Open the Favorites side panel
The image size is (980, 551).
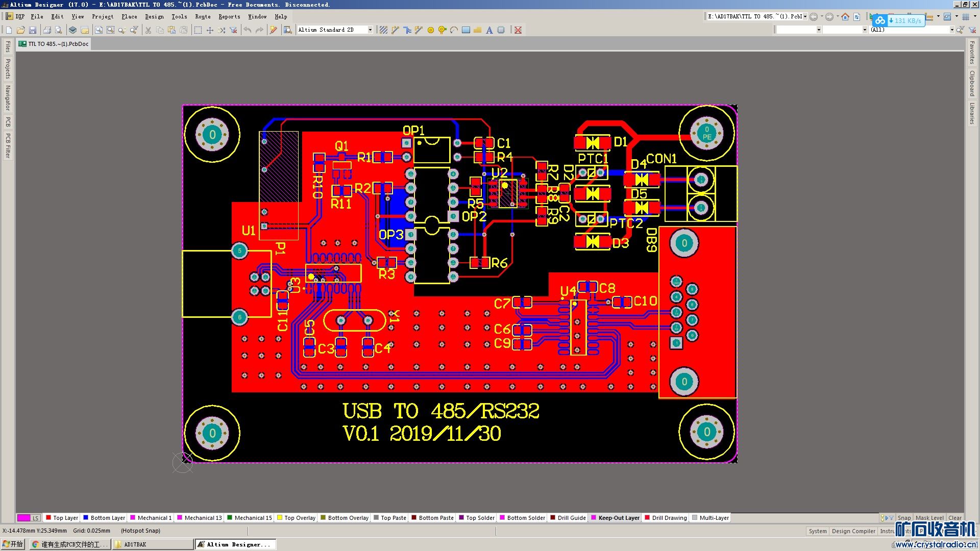(x=972, y=53)
